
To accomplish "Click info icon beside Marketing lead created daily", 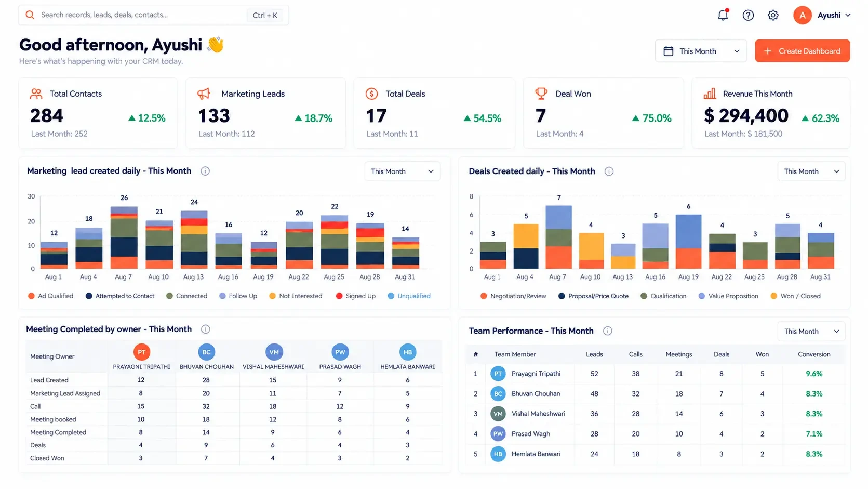I will point(205,171).
